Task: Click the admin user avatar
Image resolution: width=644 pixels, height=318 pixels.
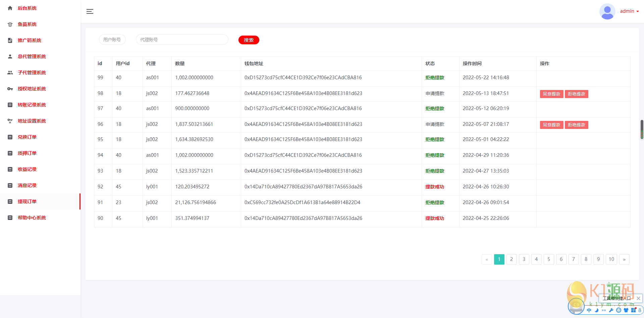Action: [607, 11]
